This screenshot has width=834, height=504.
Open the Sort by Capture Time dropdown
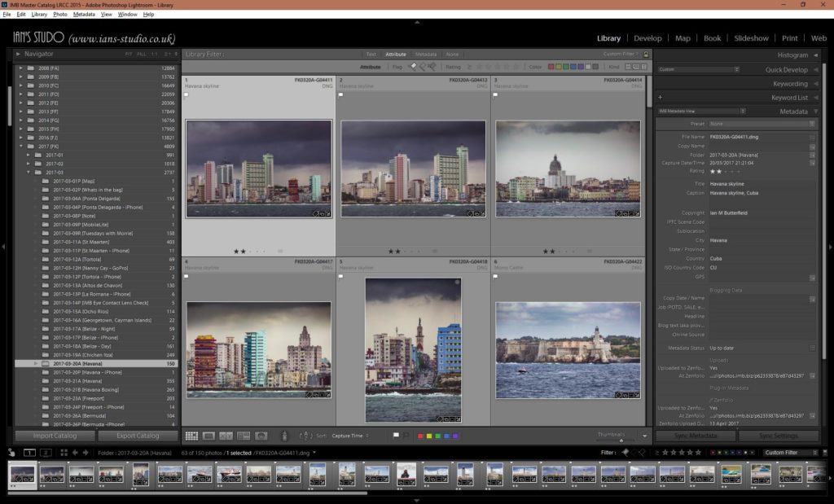(350, 436)
